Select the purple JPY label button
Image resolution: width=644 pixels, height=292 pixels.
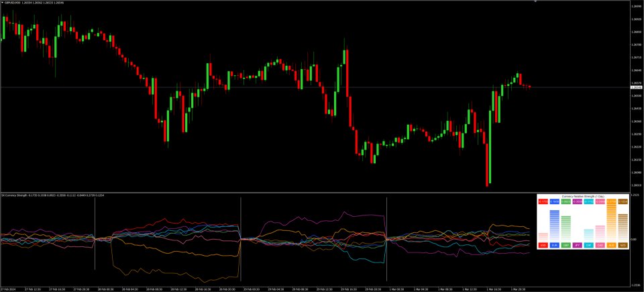tap(577, 245)
